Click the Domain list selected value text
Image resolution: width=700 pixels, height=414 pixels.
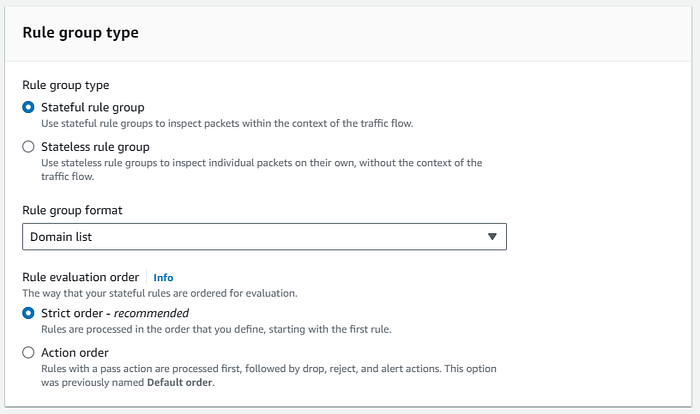point(62,236)
